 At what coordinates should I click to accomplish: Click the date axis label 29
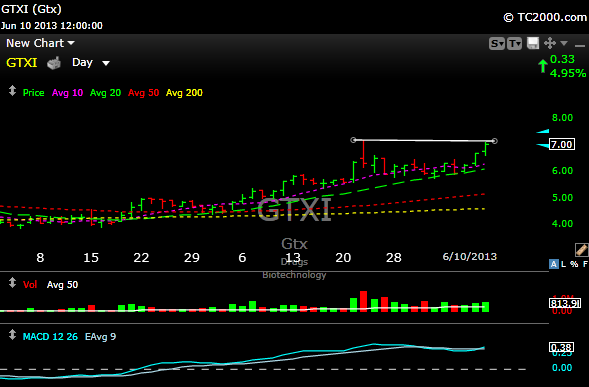(192, 258)
